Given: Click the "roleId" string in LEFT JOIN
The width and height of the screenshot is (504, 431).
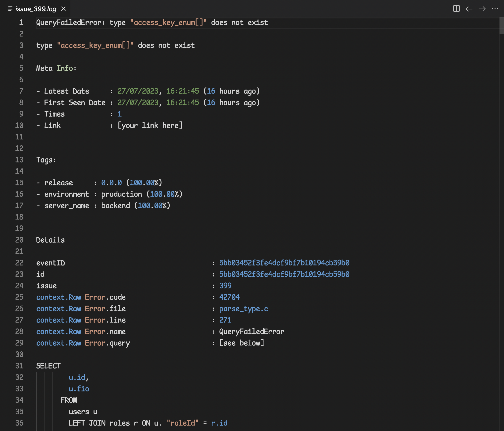Looking at the screenshot, I should coord(182,423).
